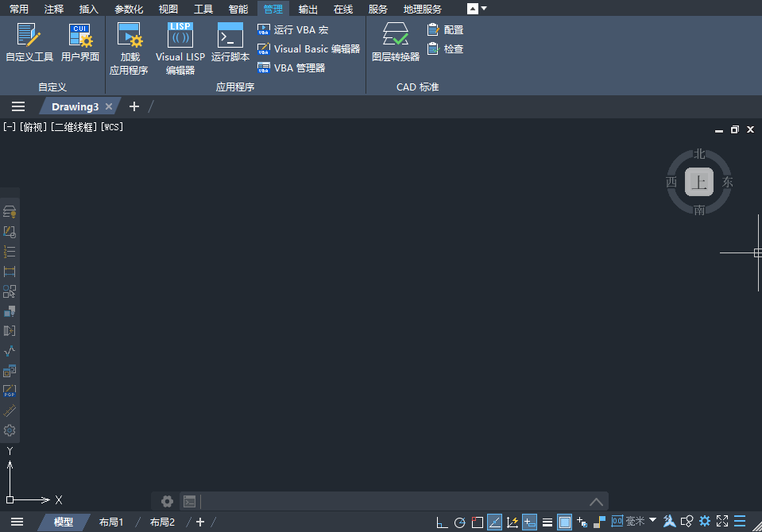Click the polyline edit sidebar icon

click(10, 351)
